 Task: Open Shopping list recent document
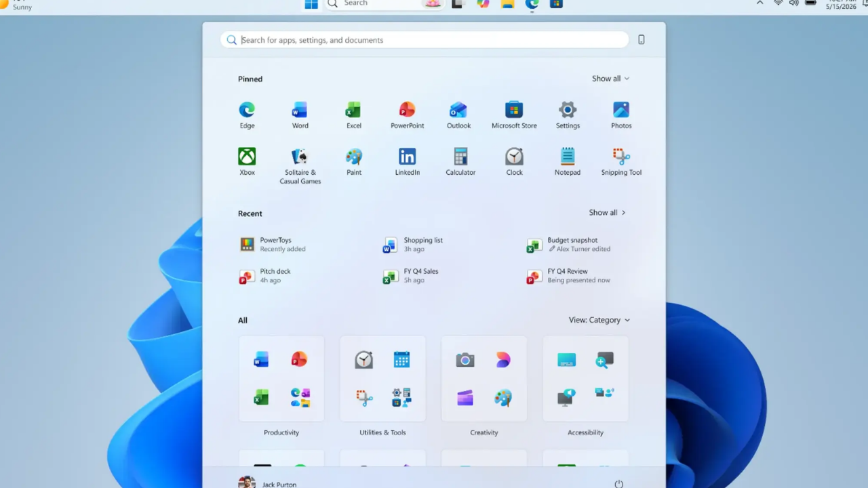point(413,244)
